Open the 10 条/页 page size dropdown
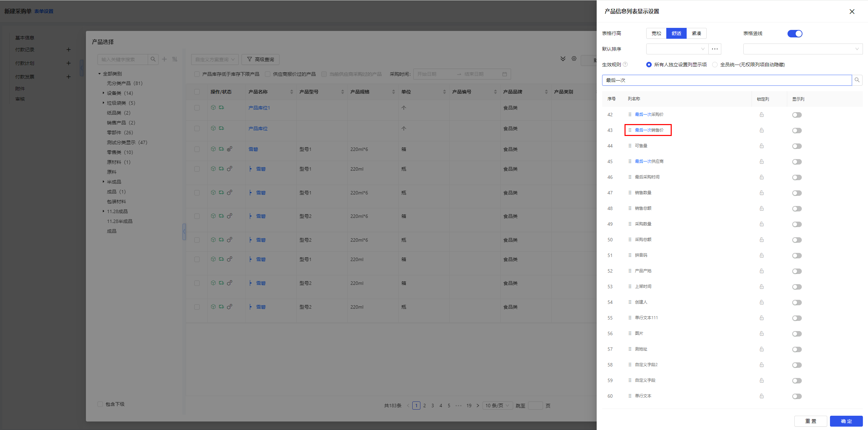This screenshot has width=868, height=430. tap(498, 406)
